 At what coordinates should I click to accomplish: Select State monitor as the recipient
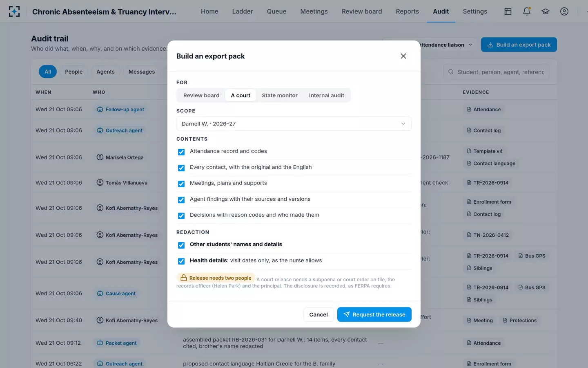coord(280,95)
